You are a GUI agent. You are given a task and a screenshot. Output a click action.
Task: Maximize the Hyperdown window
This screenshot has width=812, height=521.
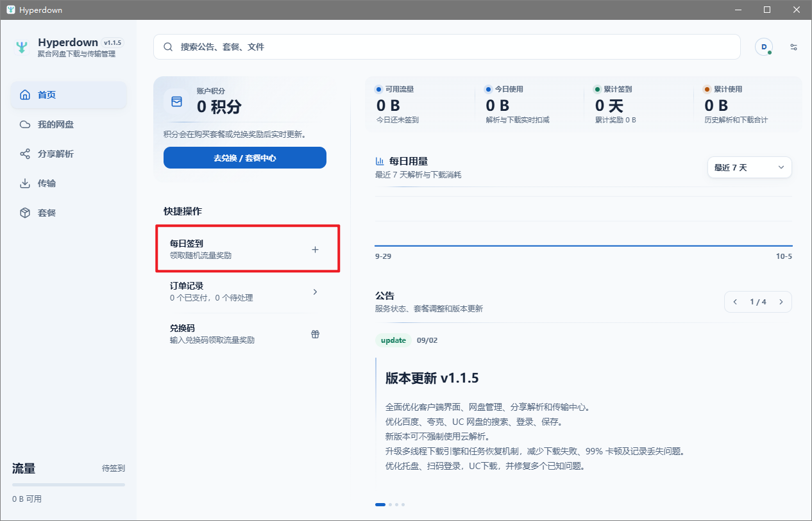click(767, 10)
